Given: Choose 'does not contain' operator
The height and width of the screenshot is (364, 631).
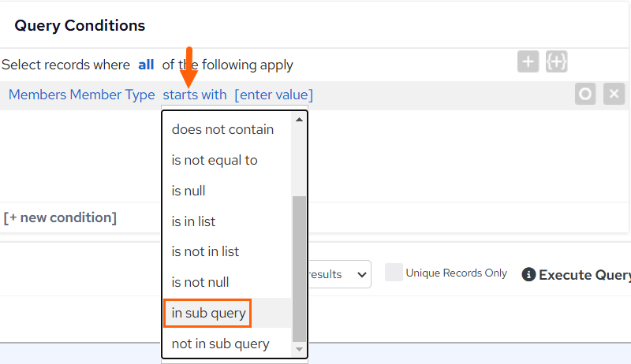Looking at the screenshot, I should [222, 129].
